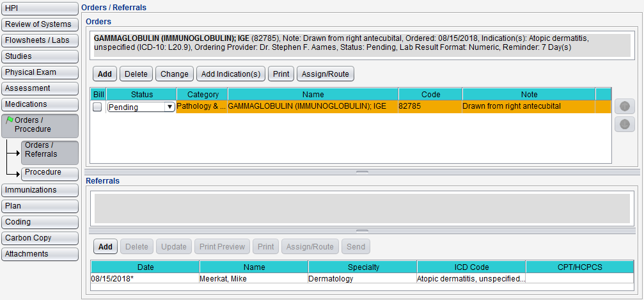Select the Meerkat, Mike referral row
This screenshot has height=300, width=644.
pyautogui.click(x=253, y=279)
